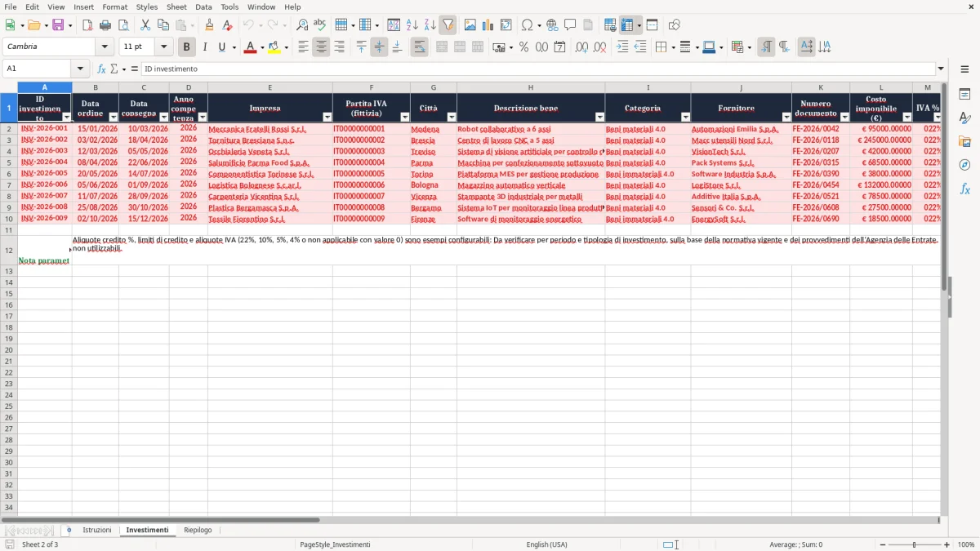Toggle Center Vertically alignment
Viewport: 980px width, 551px height.
380,47
